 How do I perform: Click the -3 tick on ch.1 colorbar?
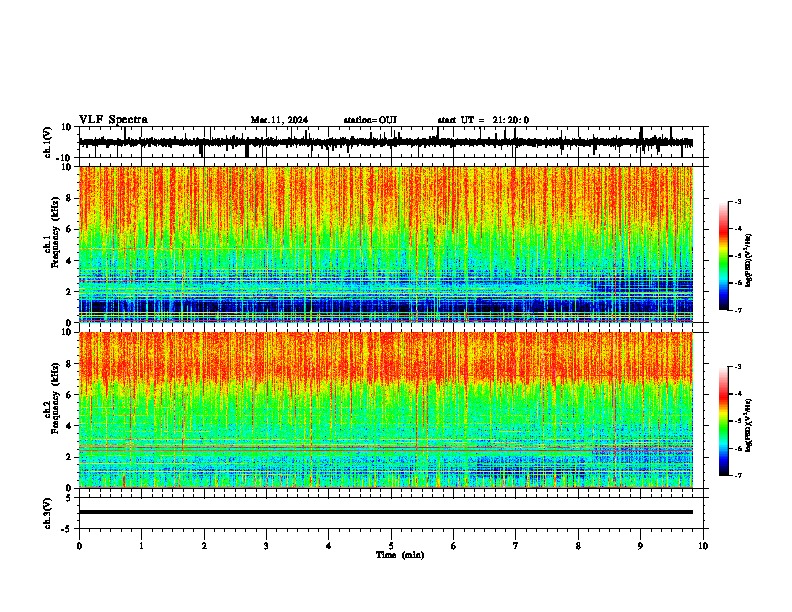pos(738,202)
